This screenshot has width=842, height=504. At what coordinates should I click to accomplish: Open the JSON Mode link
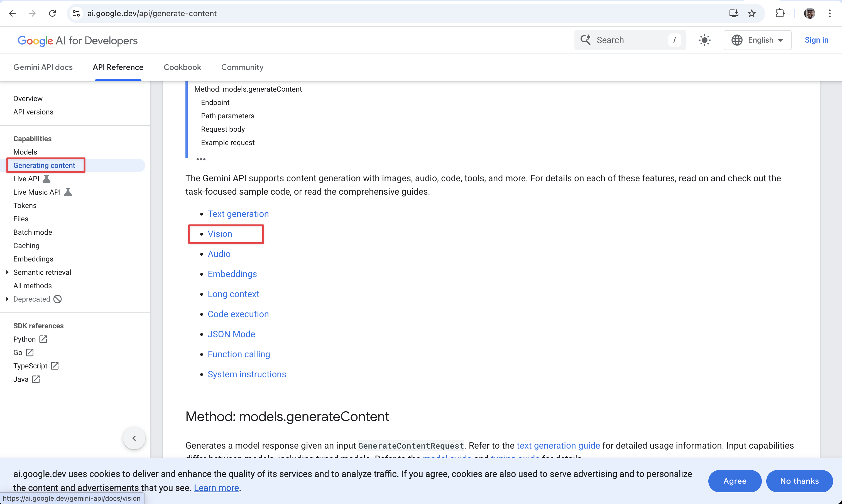click(x=232, y=334)
